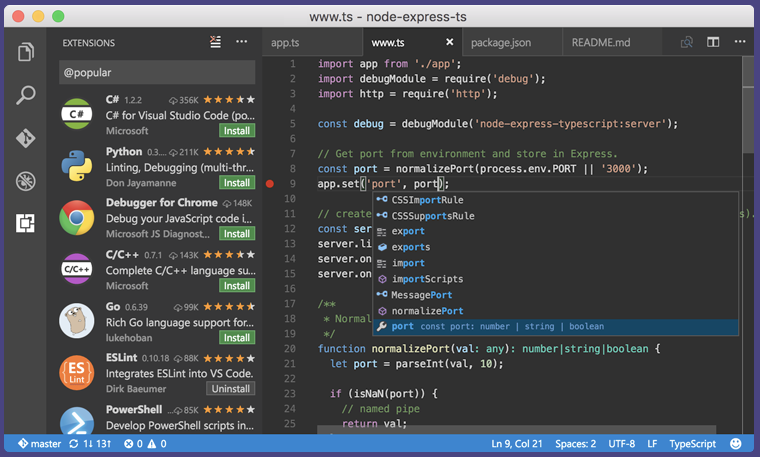The width and height of the screenshot is (760, 457).
Task: Clear extensions search results icon
Action: click(x=215, y=42)
